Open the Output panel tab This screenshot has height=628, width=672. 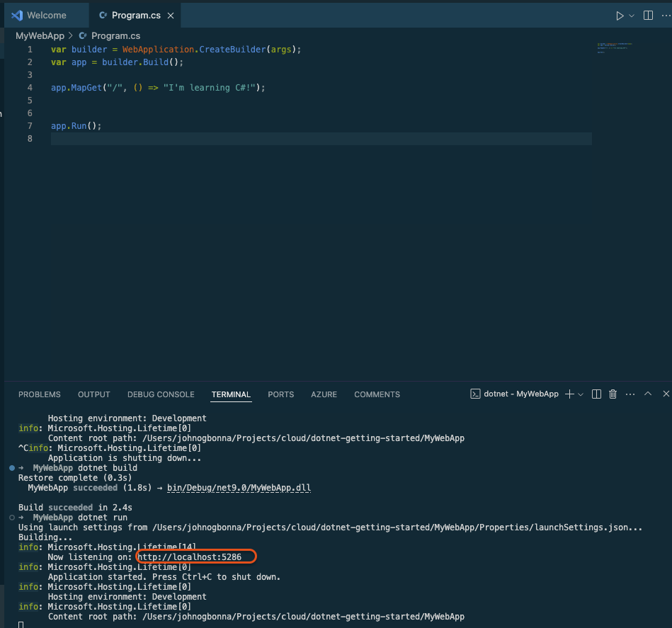(x=94, y=394)
